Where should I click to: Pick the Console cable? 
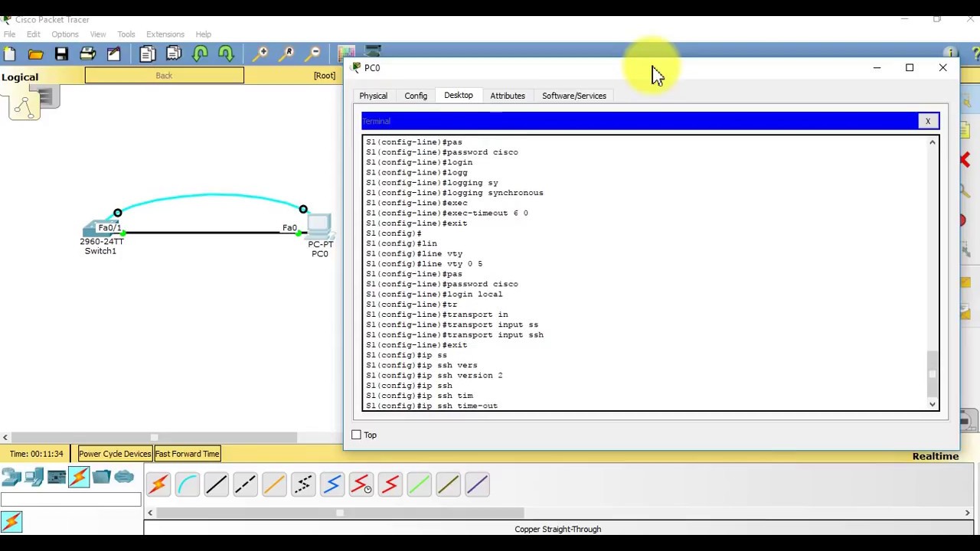coord(188,484)
